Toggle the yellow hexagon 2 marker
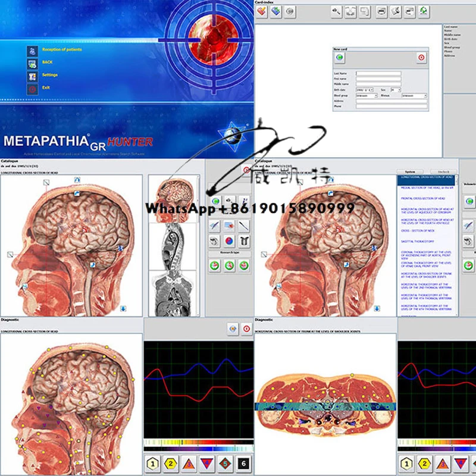The height and width of the screenshot is (476, 476). [171, 464]
